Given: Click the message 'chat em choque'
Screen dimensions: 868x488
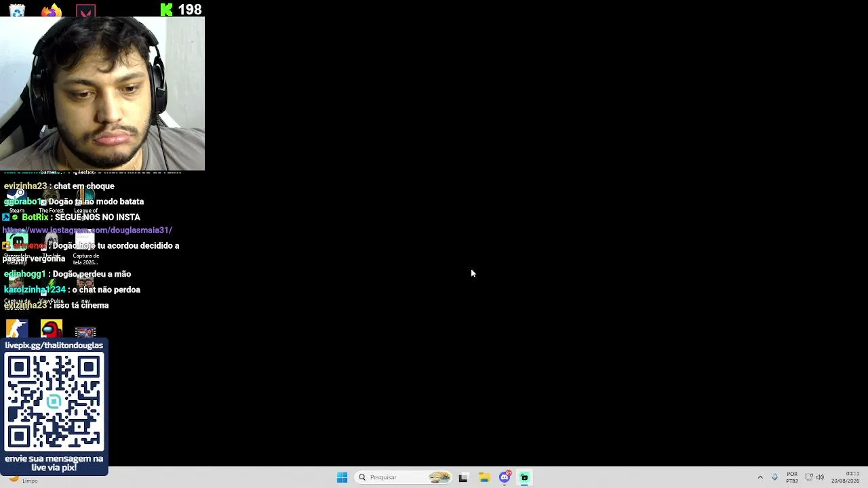Looking at the screenshot, I should coord(84,186).
